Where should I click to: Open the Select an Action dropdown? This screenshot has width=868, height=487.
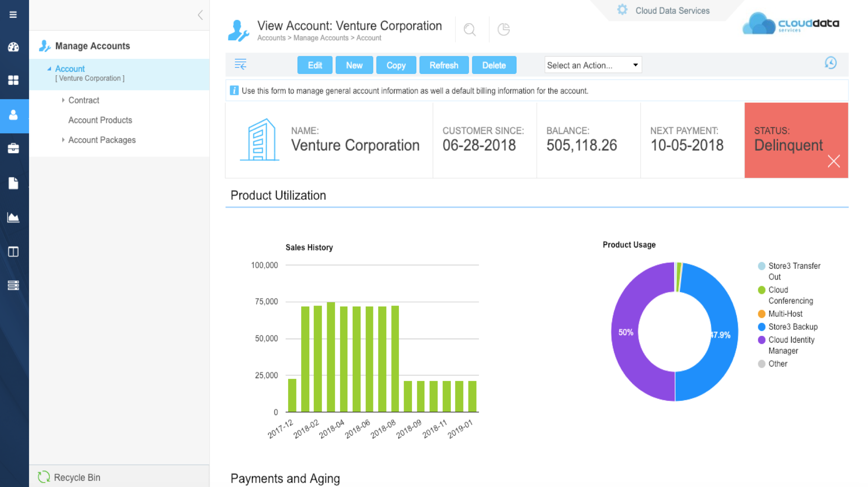coord(593,65)
